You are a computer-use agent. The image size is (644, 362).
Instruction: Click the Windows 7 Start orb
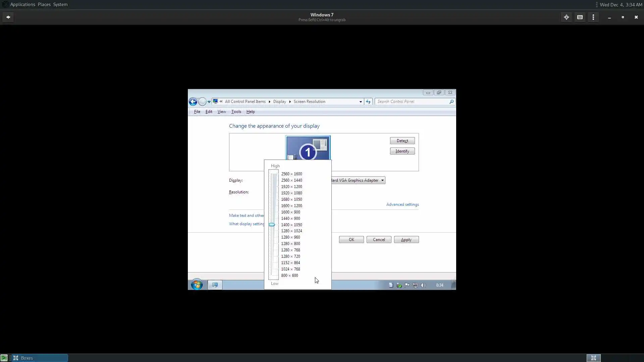197,285
